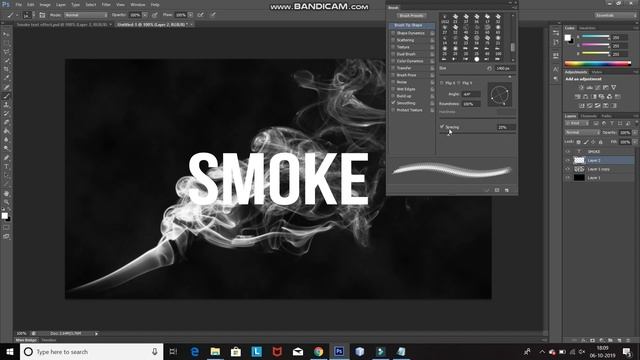Open File Explorer from the taskbar
This screenshot has height=360, width=640.
[215, 351]
